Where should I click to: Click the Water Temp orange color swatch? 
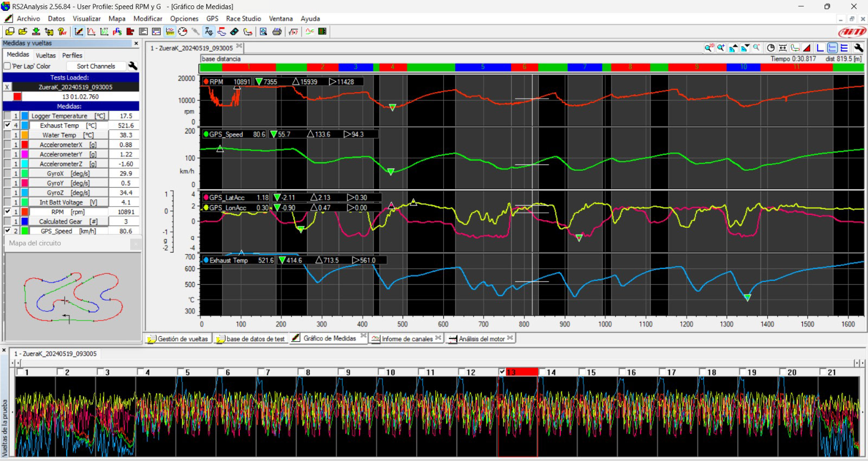point(25,135)
